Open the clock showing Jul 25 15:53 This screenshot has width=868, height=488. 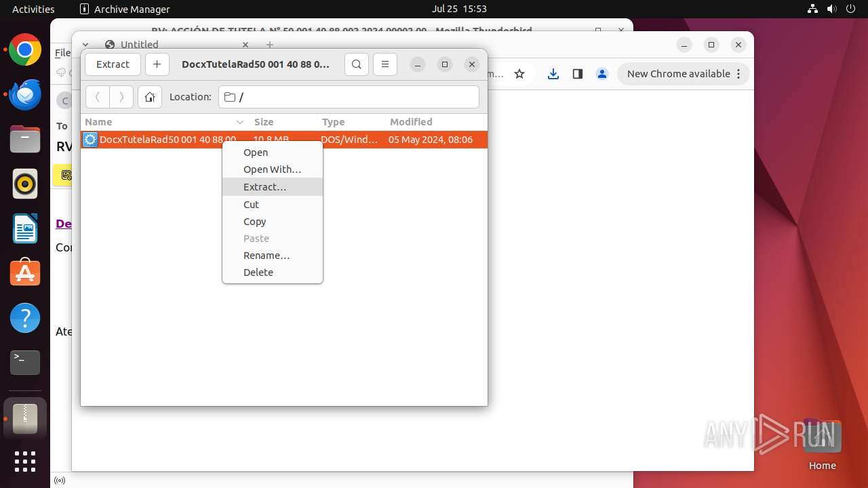459,9
